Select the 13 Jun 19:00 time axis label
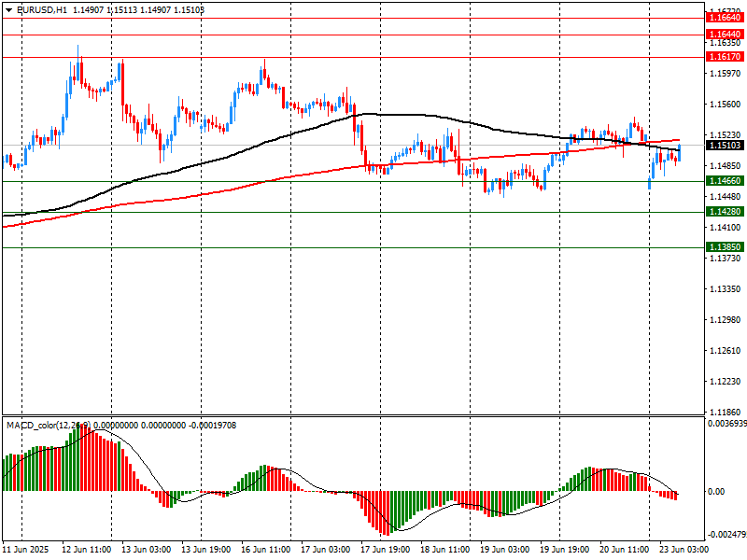747x560 pixels. pyautogui.click(x=206, y=550)
